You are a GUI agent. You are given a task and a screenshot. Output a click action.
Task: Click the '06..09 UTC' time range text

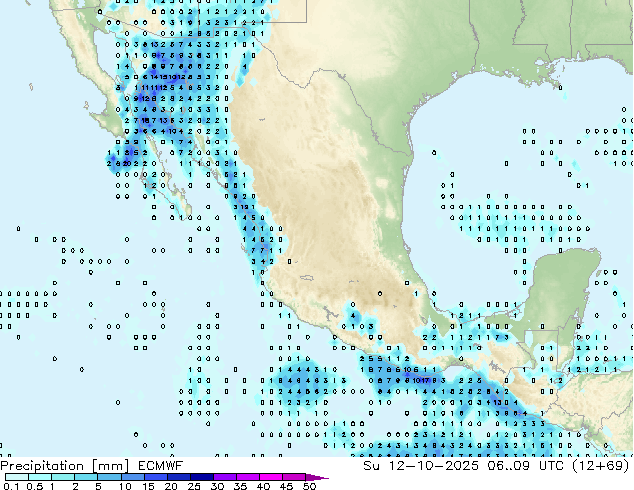point(525,466)
